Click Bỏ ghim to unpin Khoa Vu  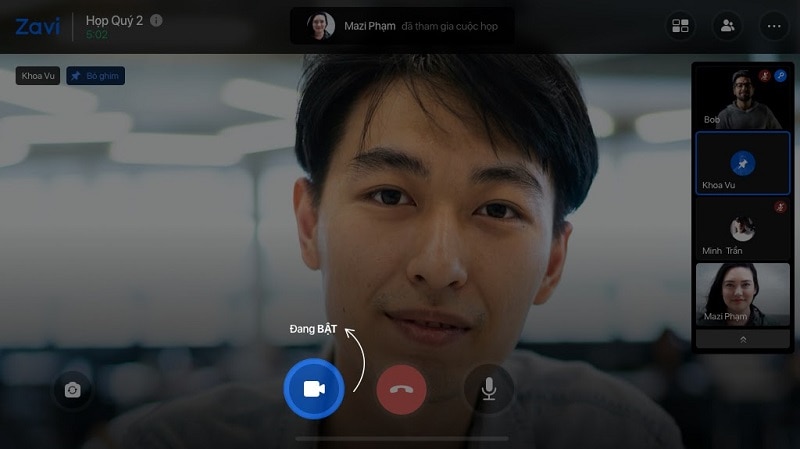pyautogui.click(x=96, y=75)
